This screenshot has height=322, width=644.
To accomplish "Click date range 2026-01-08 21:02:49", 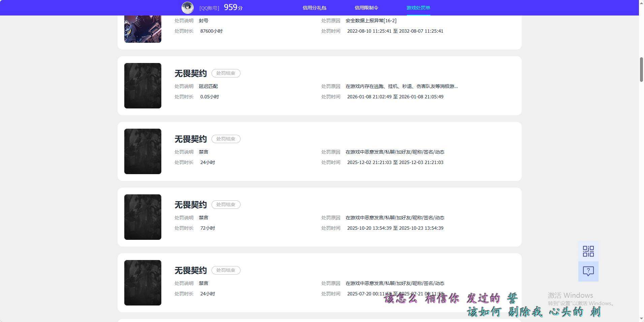I will [x=395, y=97].
